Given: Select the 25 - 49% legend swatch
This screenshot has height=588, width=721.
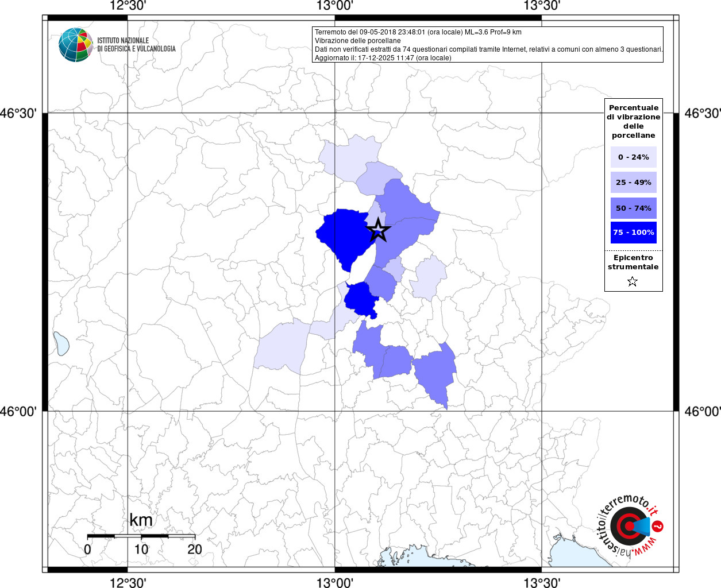Looking at the screenshot, I should 634,182.
